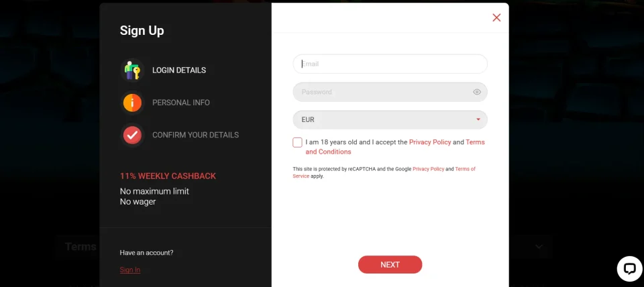Open the EUR currency dropdown
This screenshot has height=287, width=644.
point(390,120)
